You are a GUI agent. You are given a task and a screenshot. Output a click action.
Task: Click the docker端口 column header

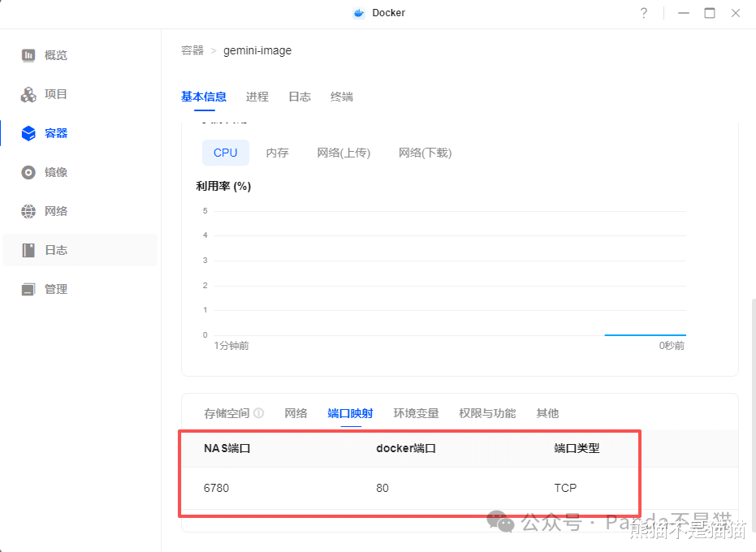pos(406,448)
